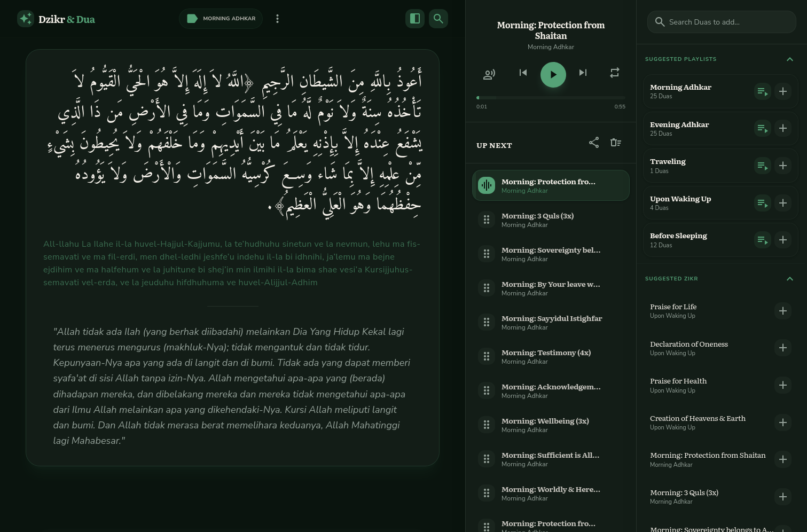Add Praise for Health to queue
The image size is (807, 532).
pos(783,385)
